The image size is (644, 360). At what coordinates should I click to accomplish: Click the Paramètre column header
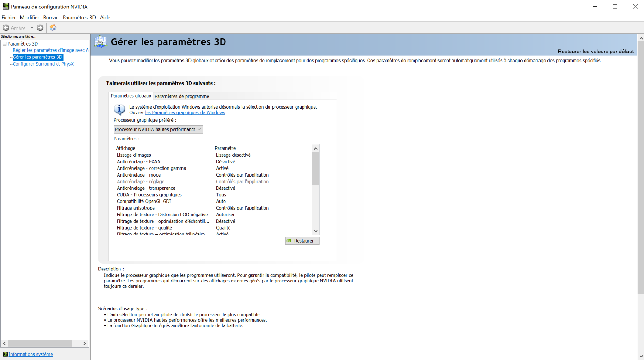pyautogui.click(x=263, y=148)
